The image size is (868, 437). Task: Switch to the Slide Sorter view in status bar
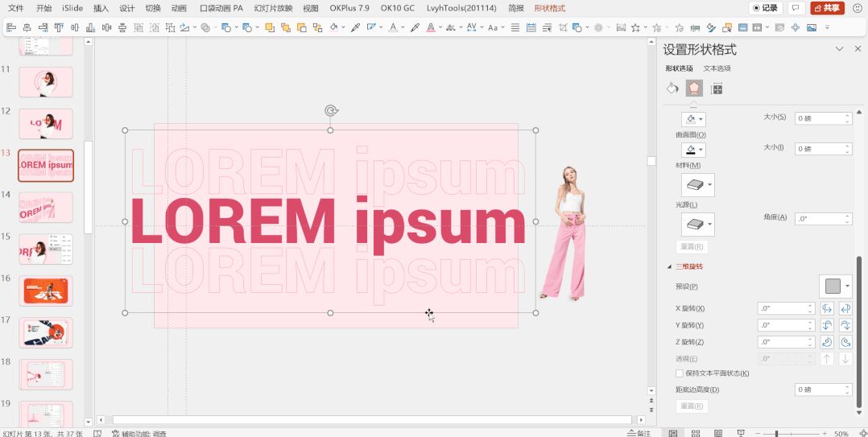[x=696, y=434]
